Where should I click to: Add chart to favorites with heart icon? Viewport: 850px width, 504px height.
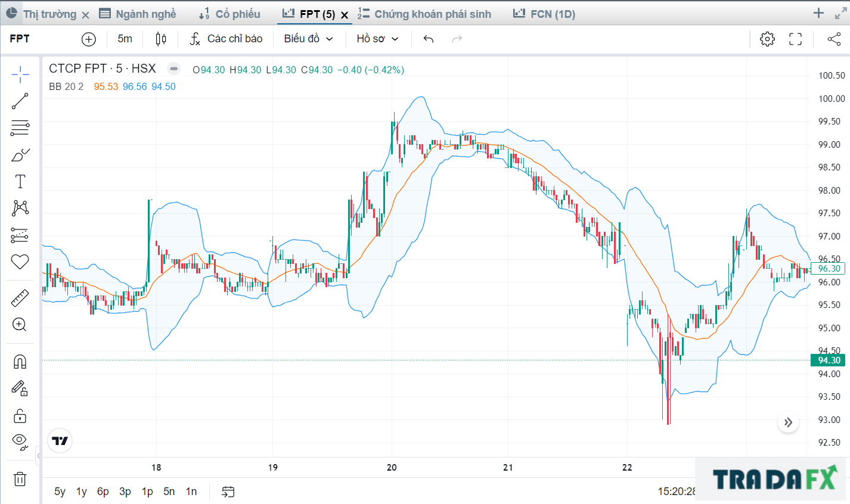click(x=20, y=262)
